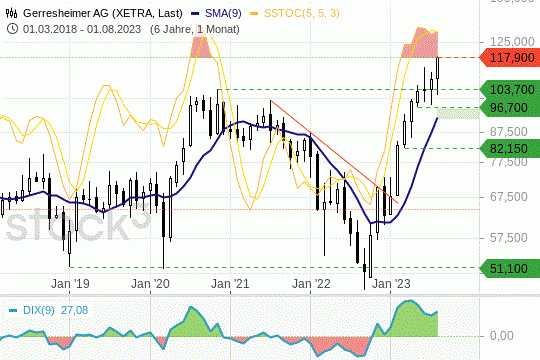Viewport: 540px width, 360px height.
Task: Click the green 96,700 price level tag
Action: pyautogui.click(x=509, y=107)
